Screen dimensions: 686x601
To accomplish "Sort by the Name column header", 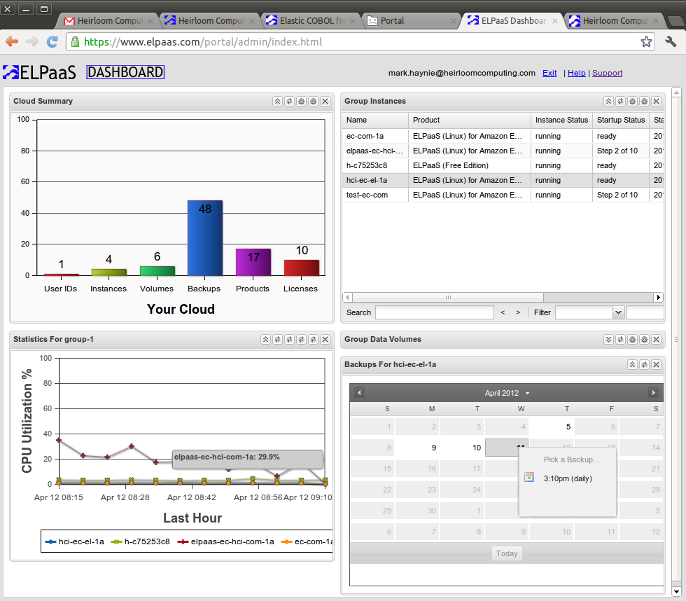I will (375, 120).
